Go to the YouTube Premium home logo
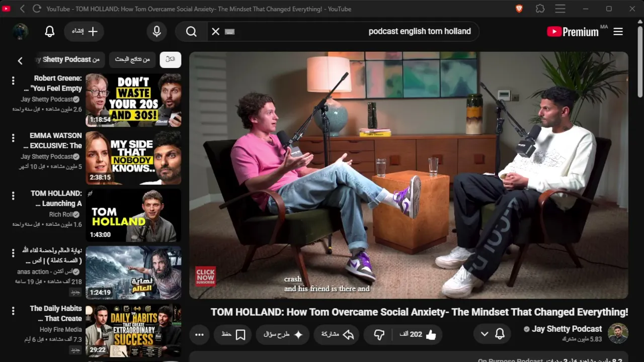 tap(573, 32)
